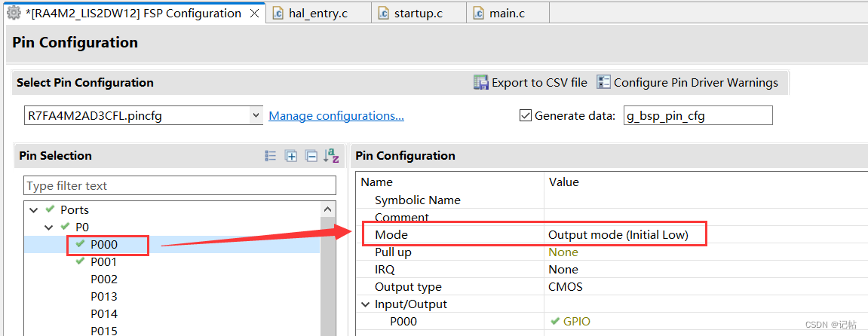
Task: Click the Type filter text field
Action: (180, 185)
